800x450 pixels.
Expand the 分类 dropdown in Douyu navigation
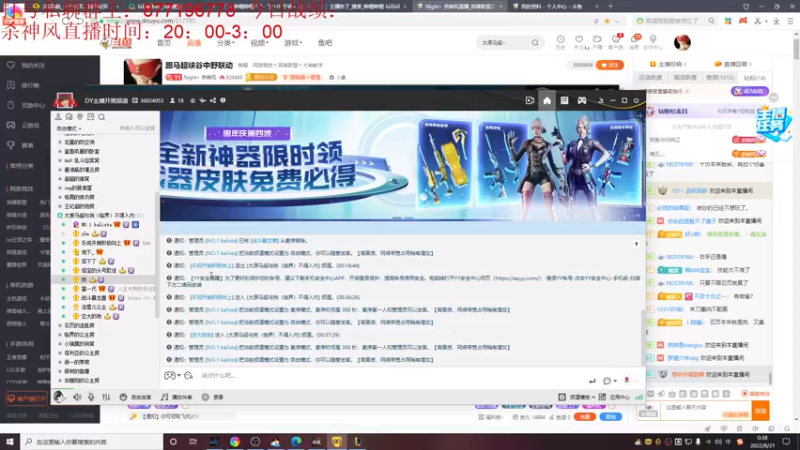(226, 43)
